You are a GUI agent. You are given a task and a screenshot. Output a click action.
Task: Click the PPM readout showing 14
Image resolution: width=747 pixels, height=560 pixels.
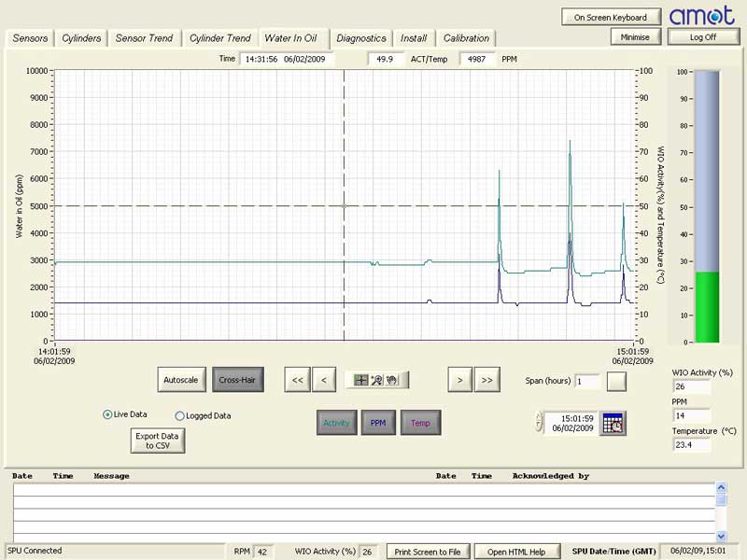[691, 415]
